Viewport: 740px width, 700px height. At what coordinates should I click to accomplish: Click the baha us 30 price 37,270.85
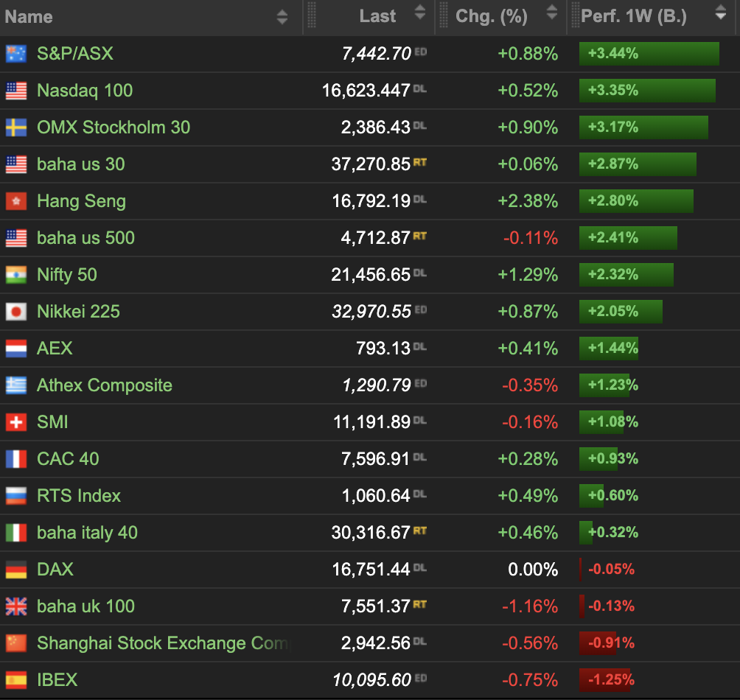coord(371,164)
